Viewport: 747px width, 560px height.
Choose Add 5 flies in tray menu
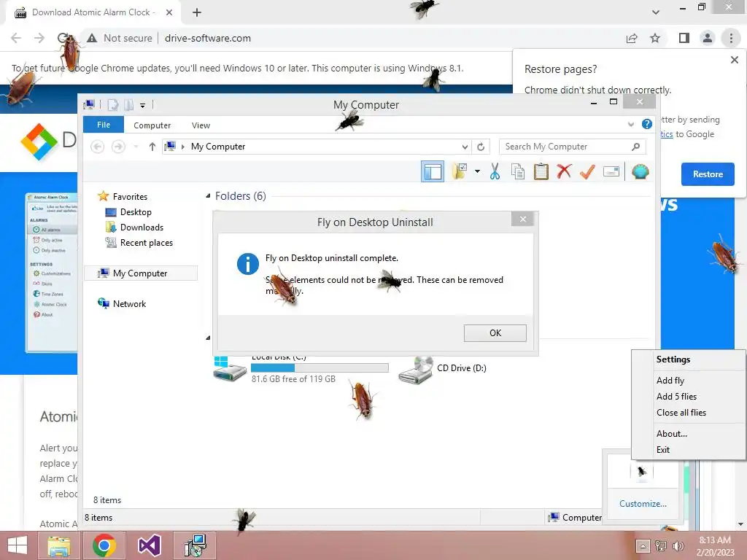pos(676,396)
